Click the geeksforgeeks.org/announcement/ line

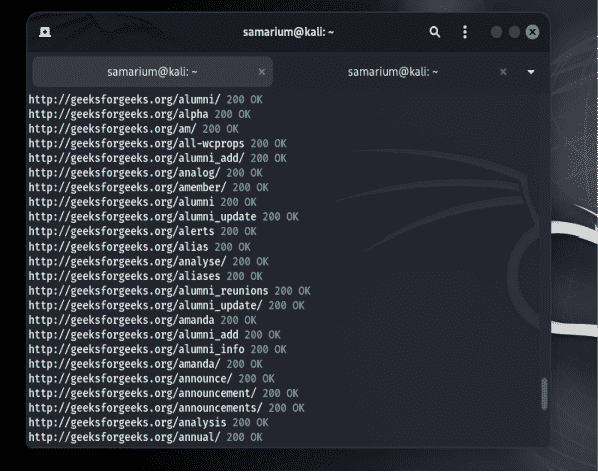click(x=163, y=393)
